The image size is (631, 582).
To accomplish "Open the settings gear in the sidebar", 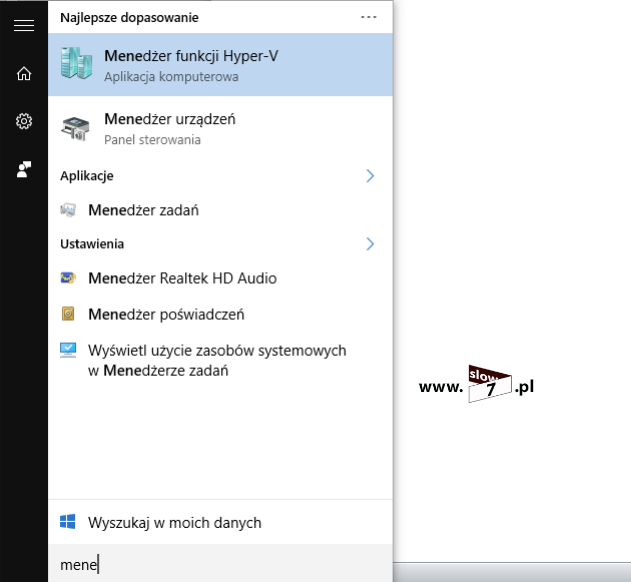I will pos(24,121).
